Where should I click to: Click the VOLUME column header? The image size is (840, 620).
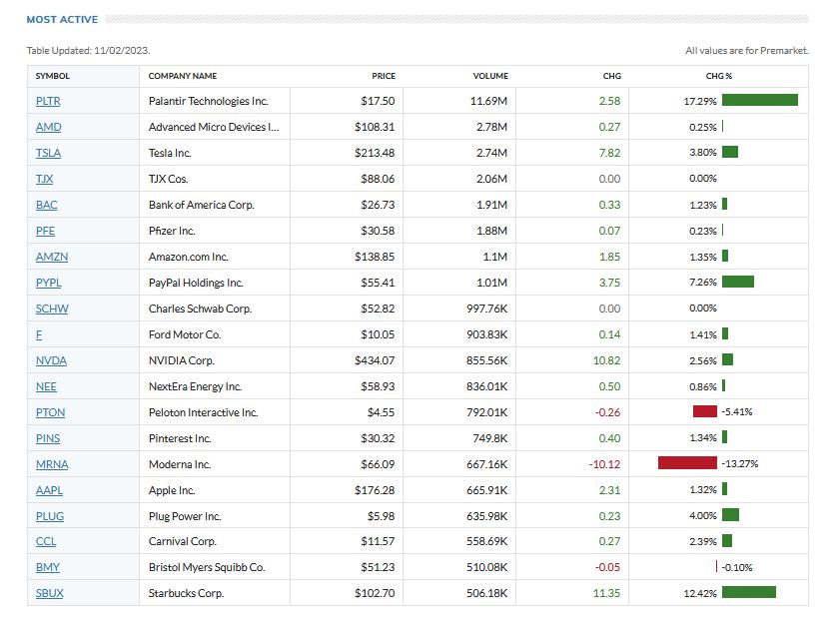[490, 76]
